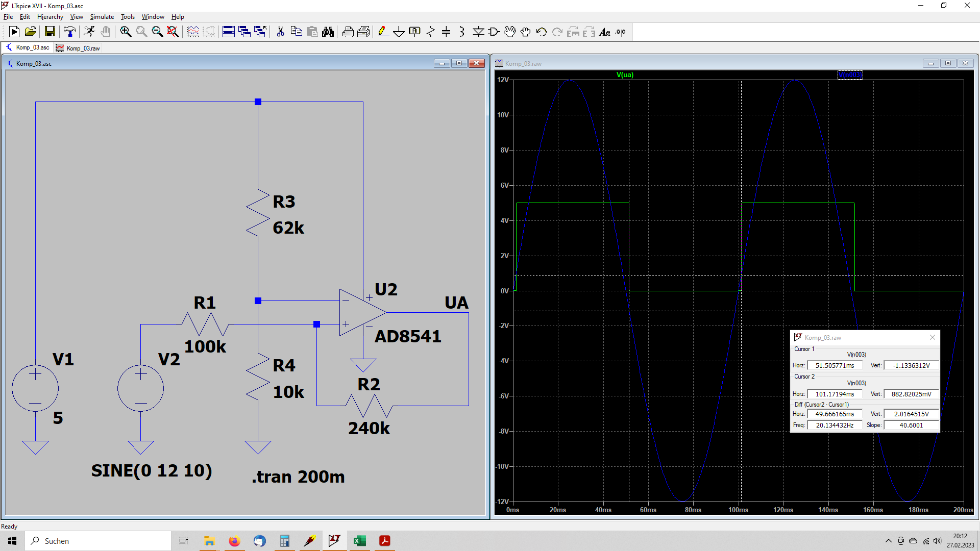Click the New Schematic toolbar icon
The image size is (980, 551).
[14, 32]
